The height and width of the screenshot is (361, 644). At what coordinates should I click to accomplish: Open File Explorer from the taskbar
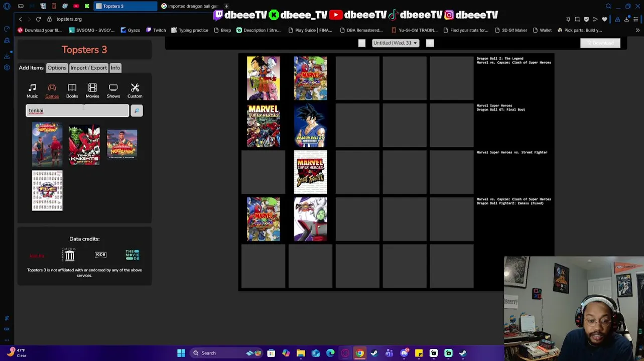pyautogui.click(x=301, y=353)
